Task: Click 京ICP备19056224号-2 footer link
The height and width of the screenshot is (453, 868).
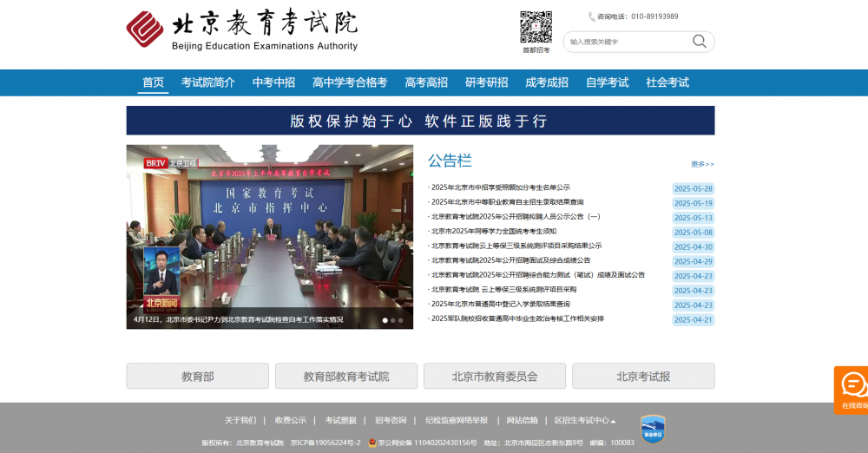Action: coord(325,443)
